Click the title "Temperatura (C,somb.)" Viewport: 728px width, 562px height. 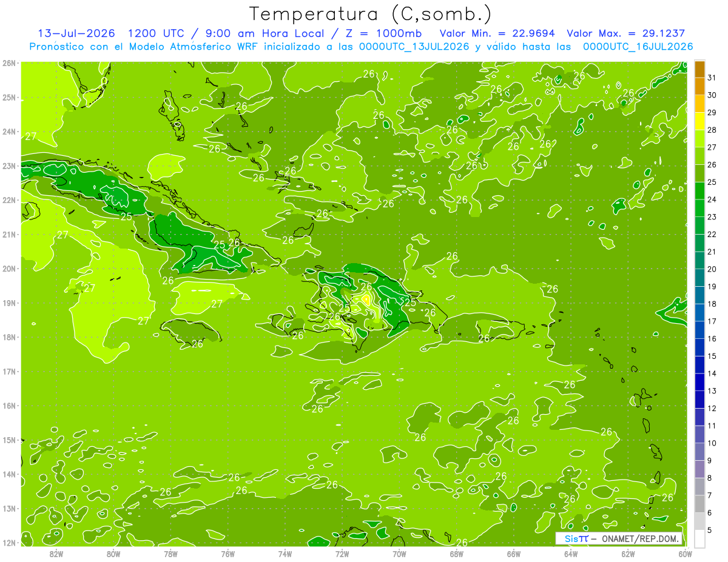(371, 14)
